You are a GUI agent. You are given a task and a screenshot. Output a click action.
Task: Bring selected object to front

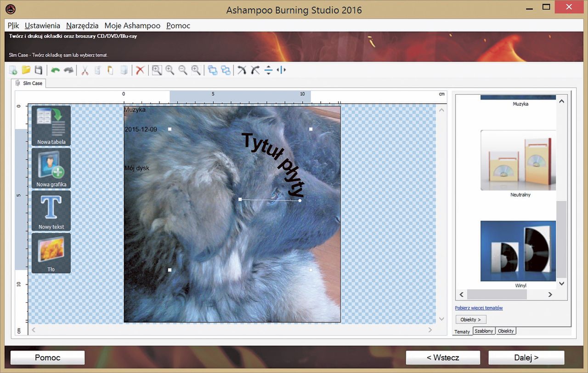[x=213, y=70]
